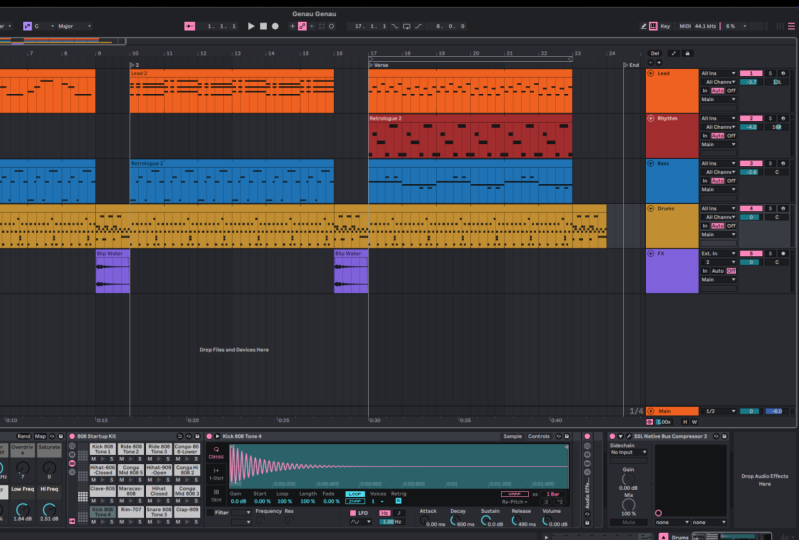This screenshot has width=799, height=540.
Task: Select the Kick 808 Tone 1 drum pad
Action: [102, 449]
